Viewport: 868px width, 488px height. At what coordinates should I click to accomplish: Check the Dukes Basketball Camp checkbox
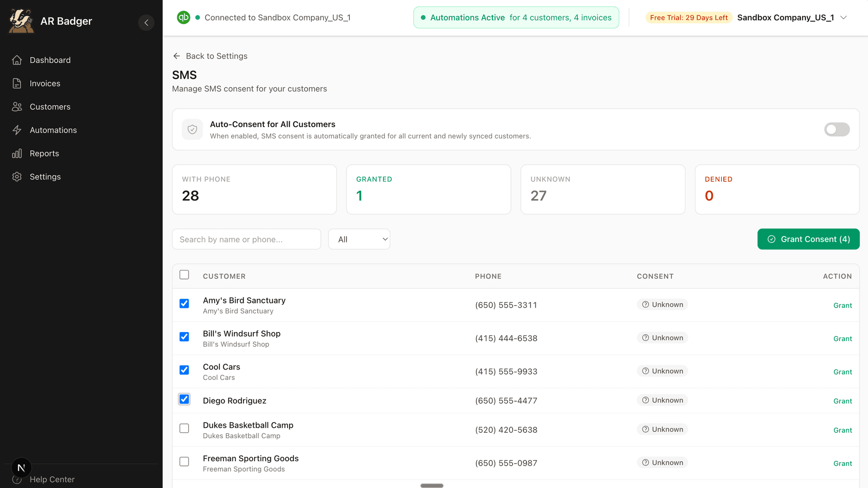(184, 428)
